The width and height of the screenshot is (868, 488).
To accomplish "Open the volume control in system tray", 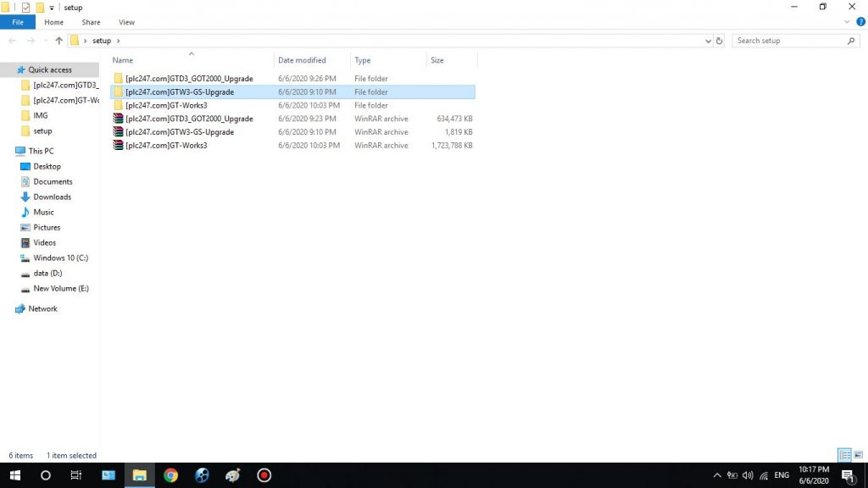I will point(748,475).
